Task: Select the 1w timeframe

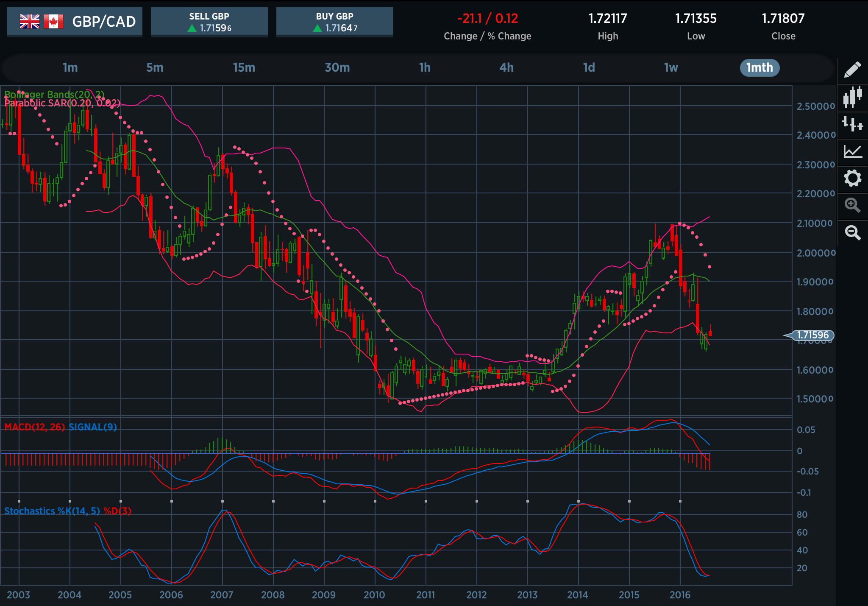Action: 671,67
